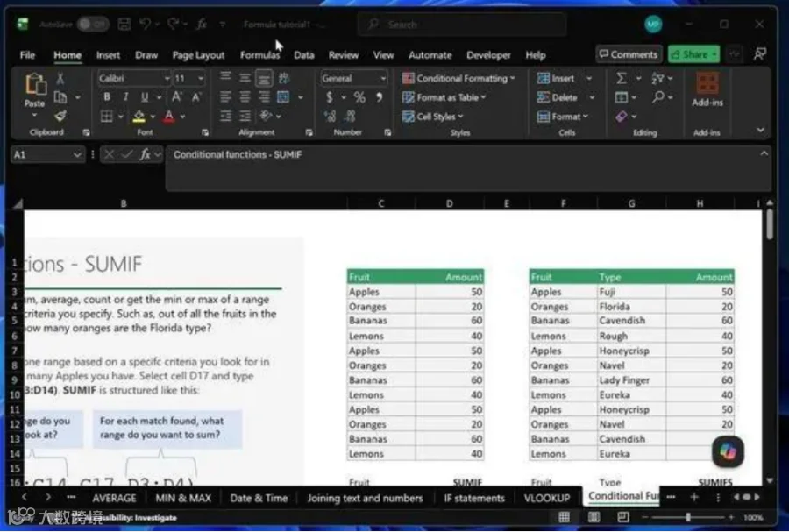The width and height of the screenshot is (789, 532).
Task: Click the Undo arrow icon
Action: coord(146,24)
